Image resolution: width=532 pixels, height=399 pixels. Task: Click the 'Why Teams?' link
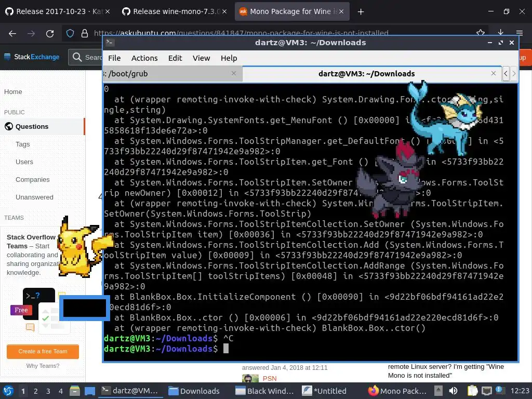pyautogui.click(x=43, y=366)
